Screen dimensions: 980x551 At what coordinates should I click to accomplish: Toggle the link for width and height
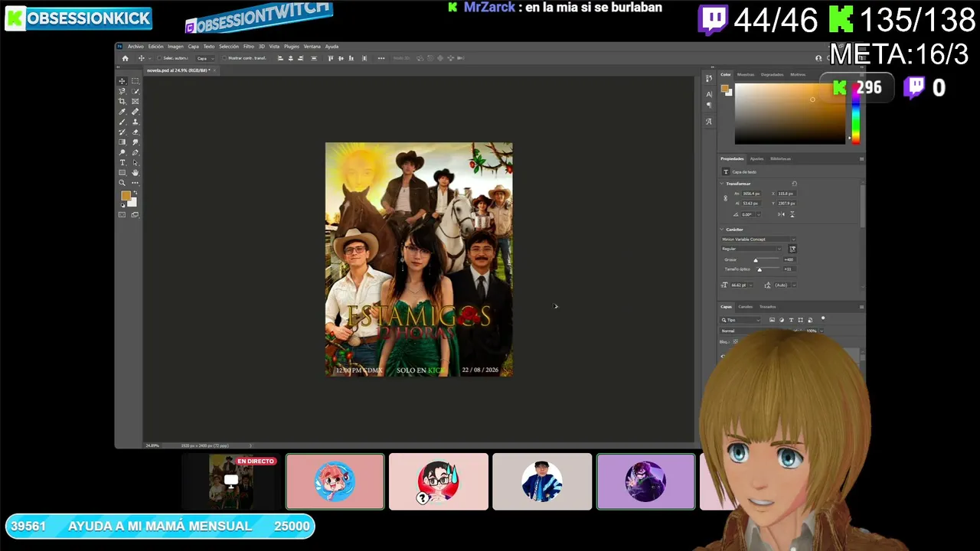(726, 198)
